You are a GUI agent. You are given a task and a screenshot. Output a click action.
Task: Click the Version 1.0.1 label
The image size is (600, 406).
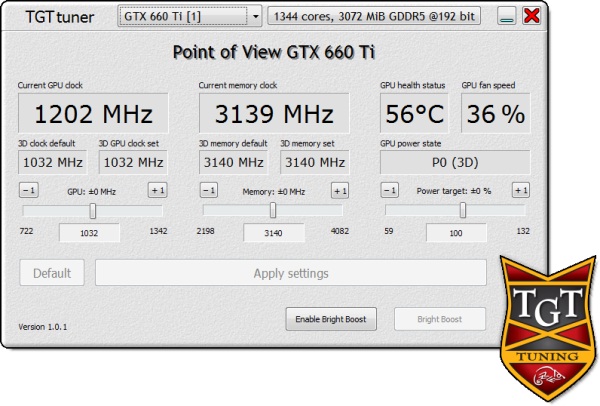click(43, 327)
